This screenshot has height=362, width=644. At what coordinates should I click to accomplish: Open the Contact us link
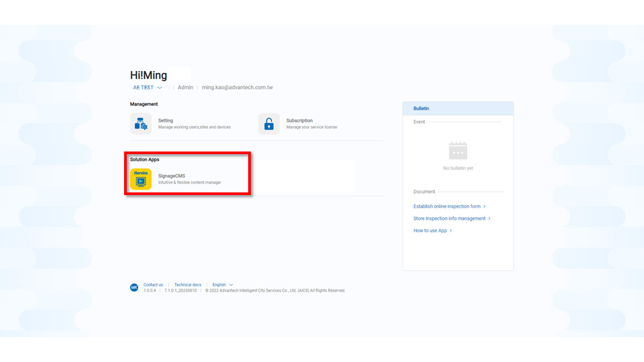click(153, 285)
